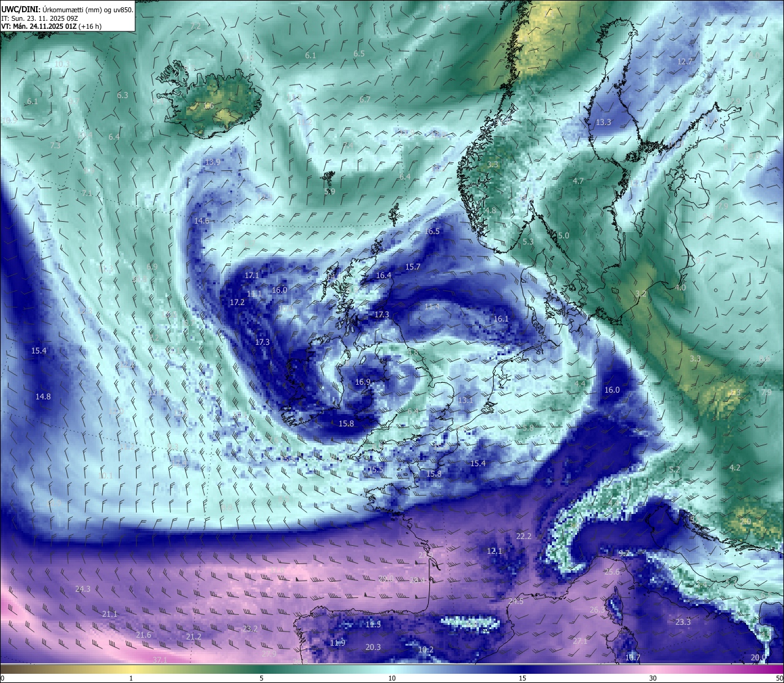Click the map value 25.6

click(612, 572)
